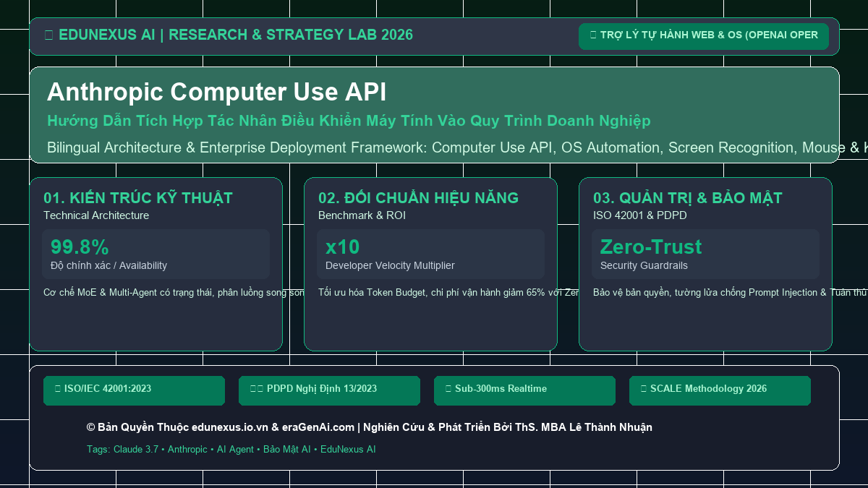Click the Developer Velocity Multiplier label
Screen dimensions: 868x488
390,265
